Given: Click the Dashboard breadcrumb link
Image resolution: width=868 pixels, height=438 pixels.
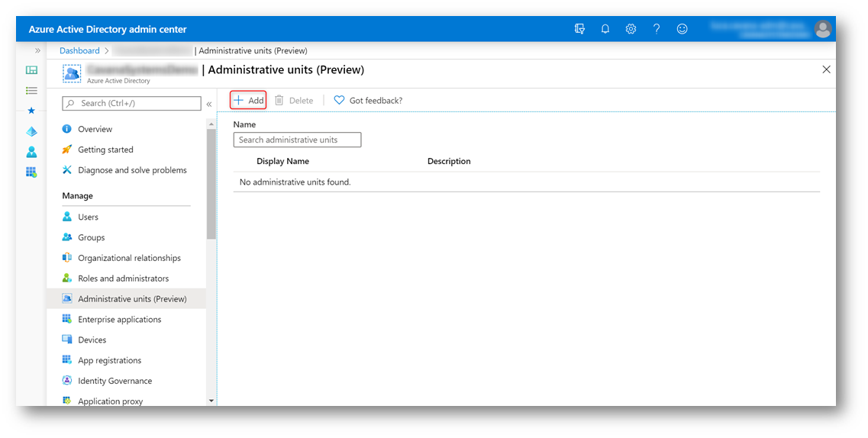Looking at the screenshot, I should 79,50.
